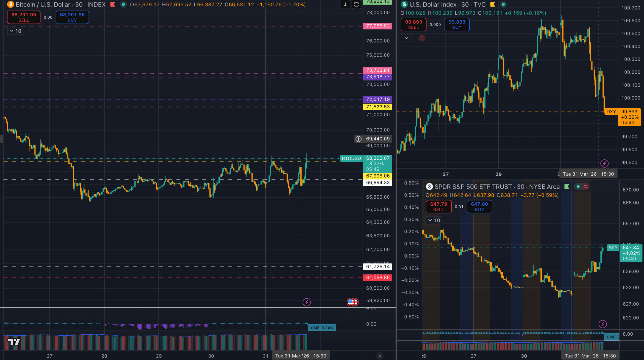Click the red error indicator on DXY chart
Viewport: 644px width, 360px height.
pos(422,38)
